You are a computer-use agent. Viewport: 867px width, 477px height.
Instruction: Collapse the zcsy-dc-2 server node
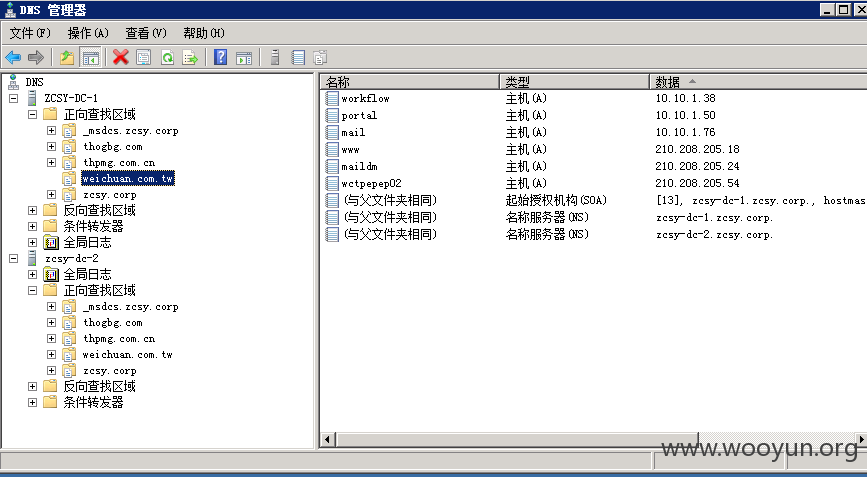14,259
